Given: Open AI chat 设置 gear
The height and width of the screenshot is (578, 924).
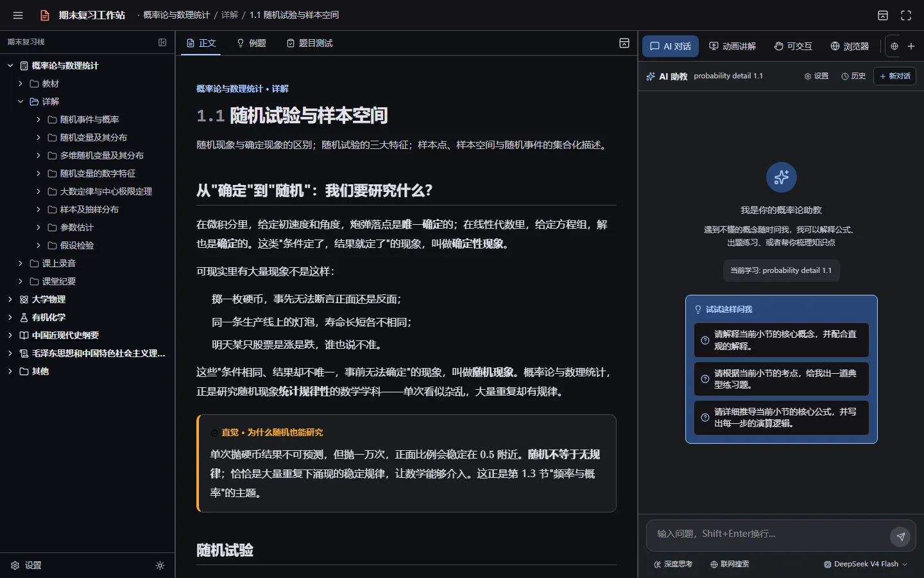Looking at the screenshot, I should (x=816, y=76).
